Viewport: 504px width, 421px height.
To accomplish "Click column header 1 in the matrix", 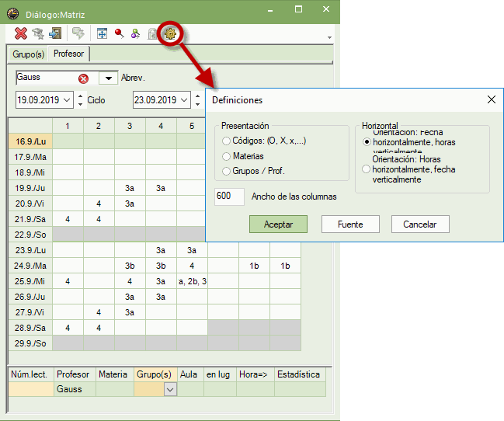I will [68, 126].
